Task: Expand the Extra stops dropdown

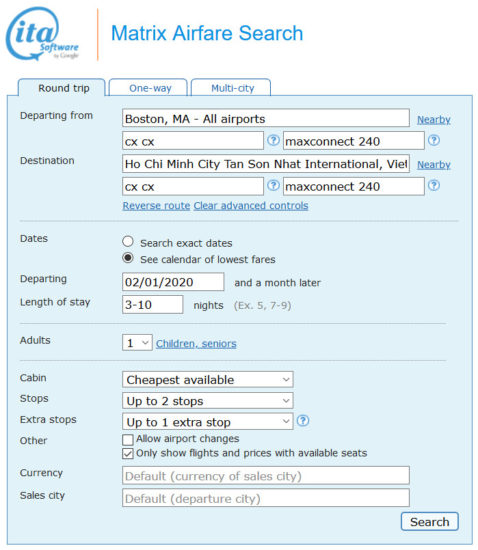Action: (x=208, y=422)
